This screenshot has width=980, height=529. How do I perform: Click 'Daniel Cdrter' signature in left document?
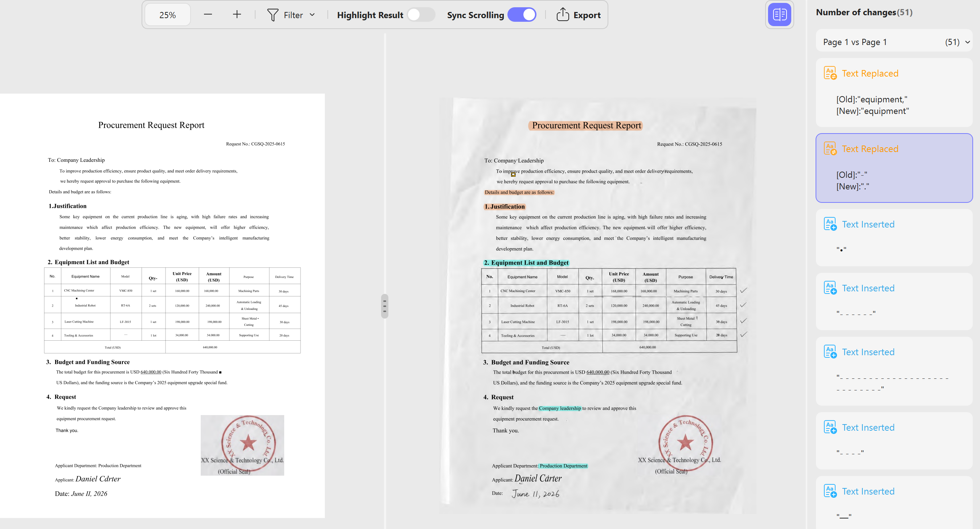click(x=98, y=479)
